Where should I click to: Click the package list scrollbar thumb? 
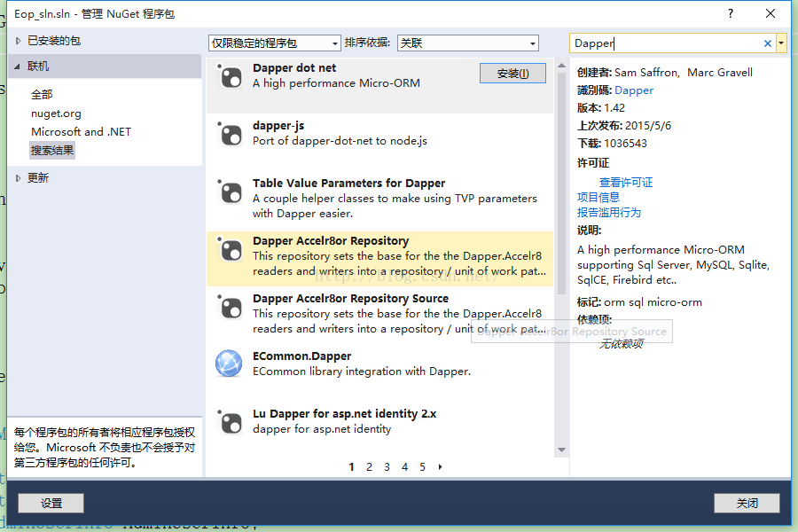(x=561, y=184)
